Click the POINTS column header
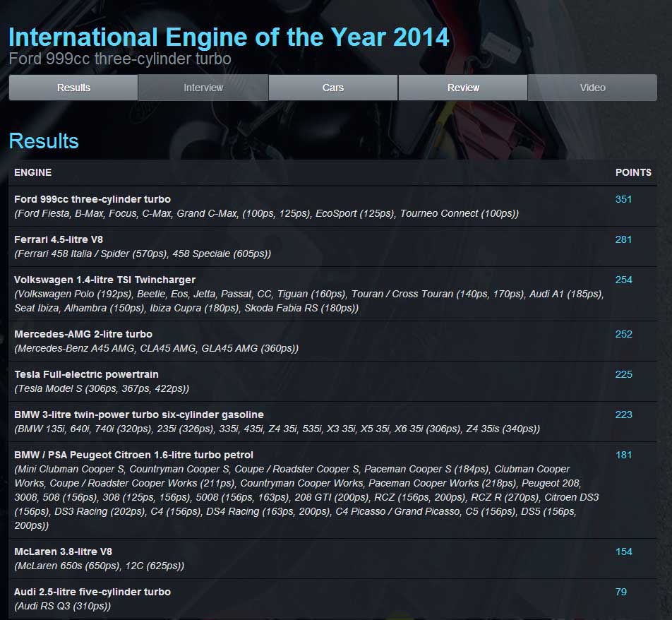This screenshot has height=620, width=672. point(633,172)
